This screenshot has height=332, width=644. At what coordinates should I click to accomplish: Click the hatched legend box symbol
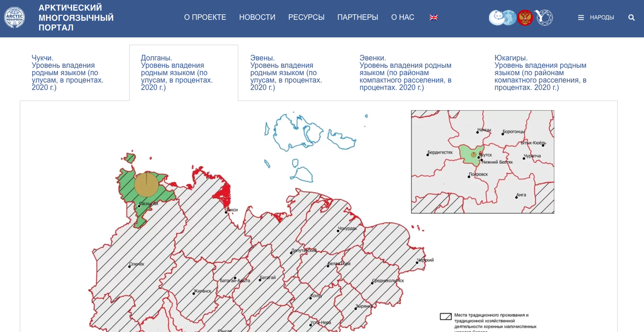tap(445, 316)
